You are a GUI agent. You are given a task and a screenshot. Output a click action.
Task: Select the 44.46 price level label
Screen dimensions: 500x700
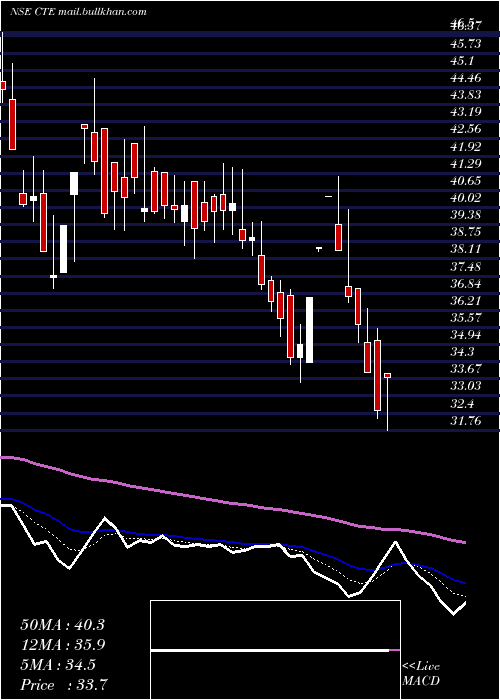tap(466, 78)
